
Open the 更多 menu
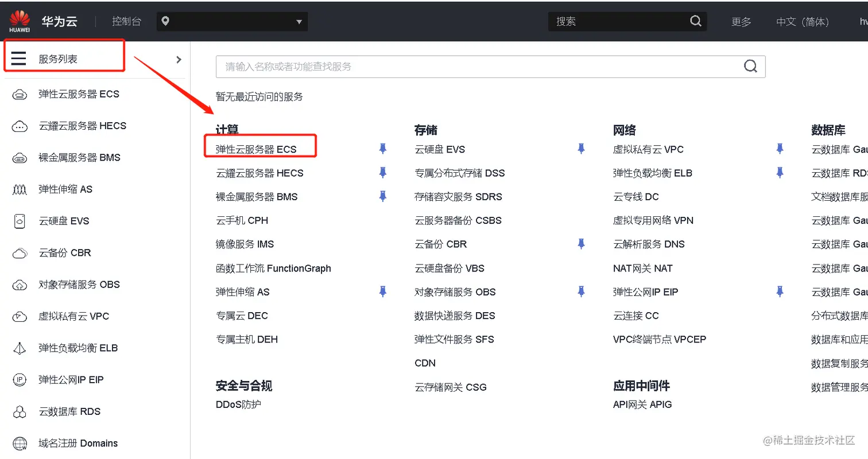(741, 22)
